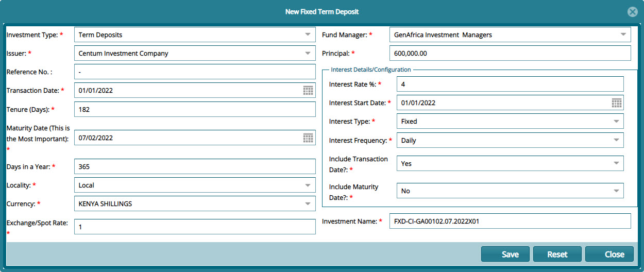Image resolution: width=644 pixels, height=272 pixels.
Task: Click the Close button at bottom
Action: pyautogui.click(x=609, y=254)
